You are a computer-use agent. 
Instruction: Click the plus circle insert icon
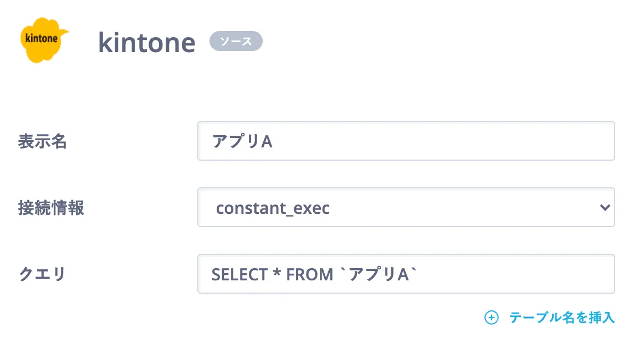[492, 317]
